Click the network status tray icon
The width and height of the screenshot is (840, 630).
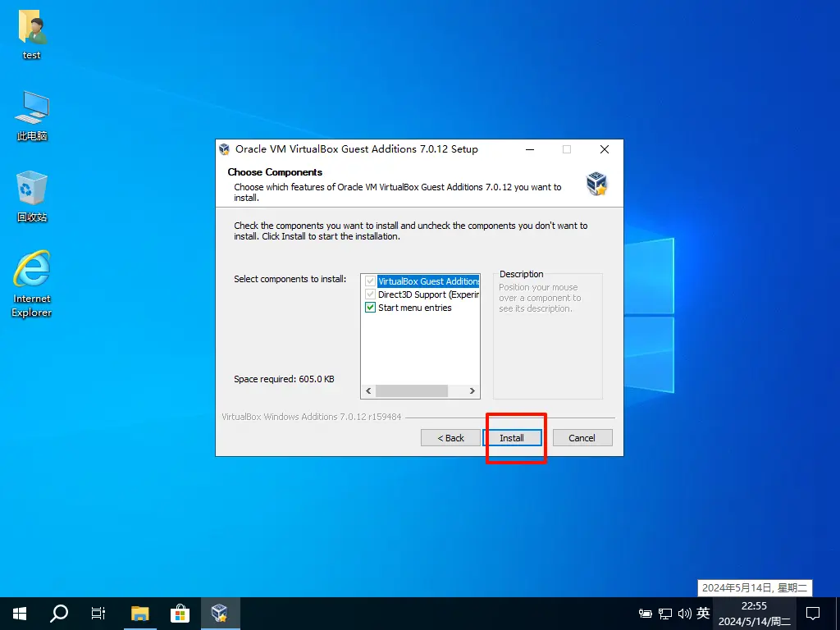665,614
